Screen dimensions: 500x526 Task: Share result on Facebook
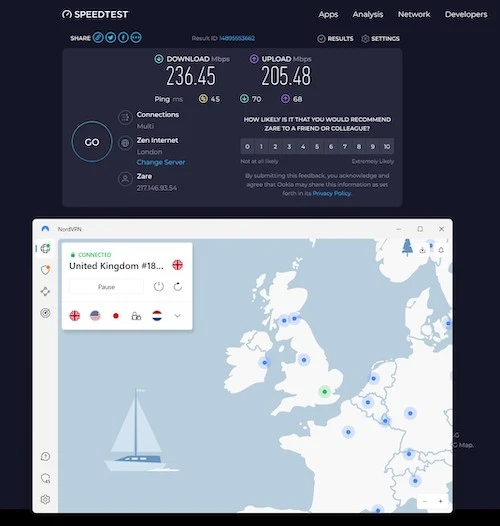tap(123, 38)
